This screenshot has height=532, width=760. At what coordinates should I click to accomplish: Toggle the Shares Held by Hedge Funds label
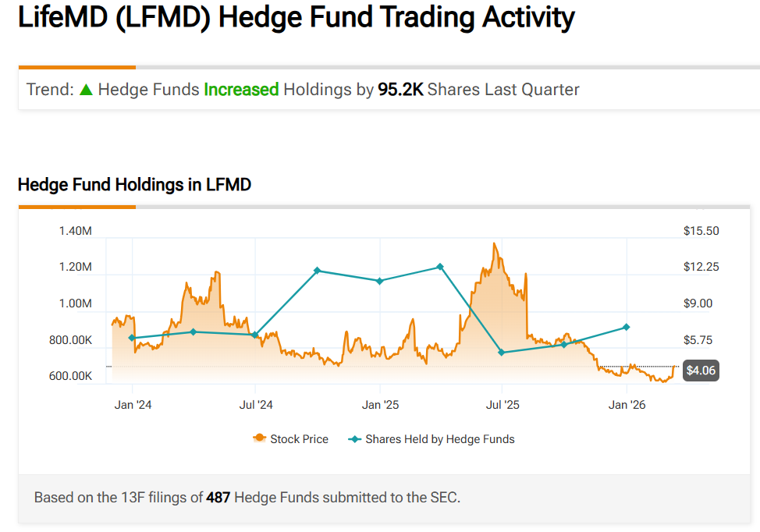pos(439,439)
